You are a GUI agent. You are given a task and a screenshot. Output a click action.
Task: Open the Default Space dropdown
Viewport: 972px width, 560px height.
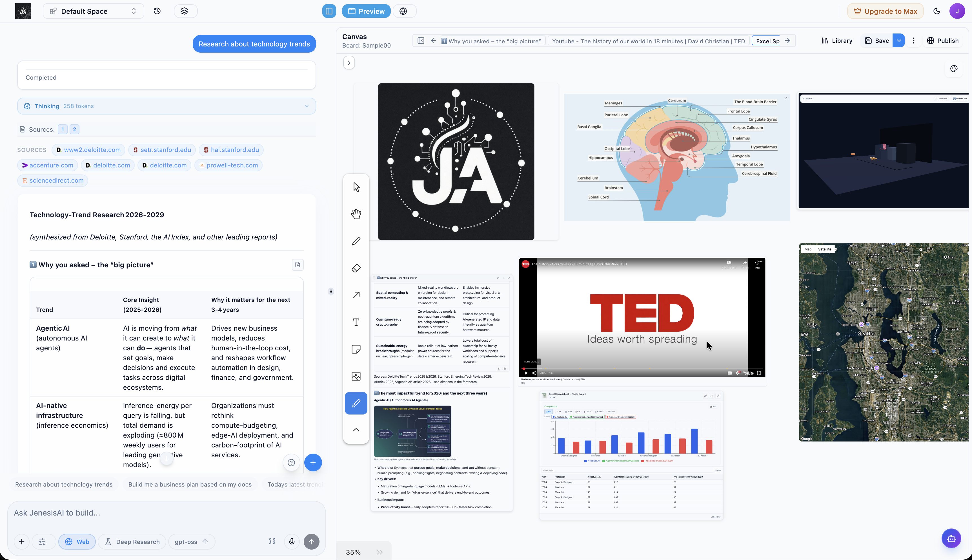tap(94, 11)
